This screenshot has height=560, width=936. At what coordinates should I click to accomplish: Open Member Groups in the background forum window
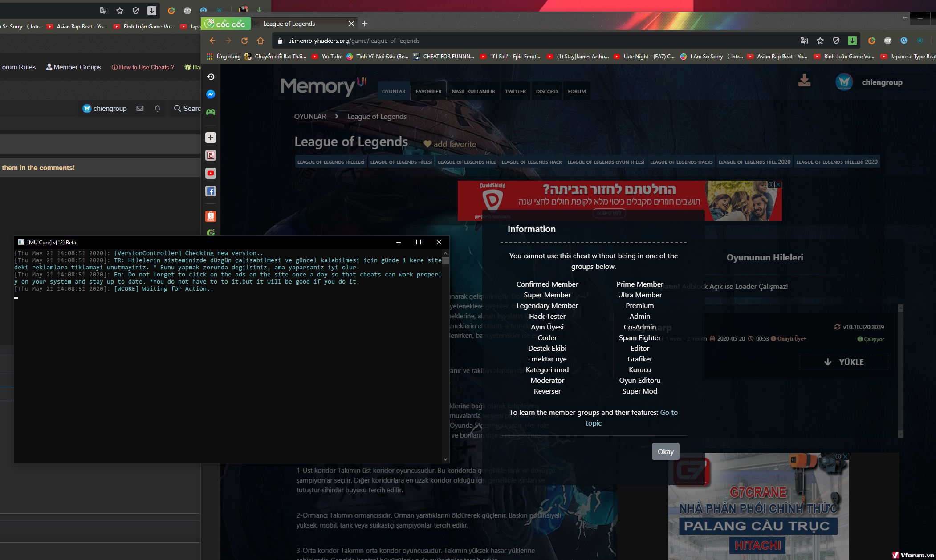click(73, 67)
